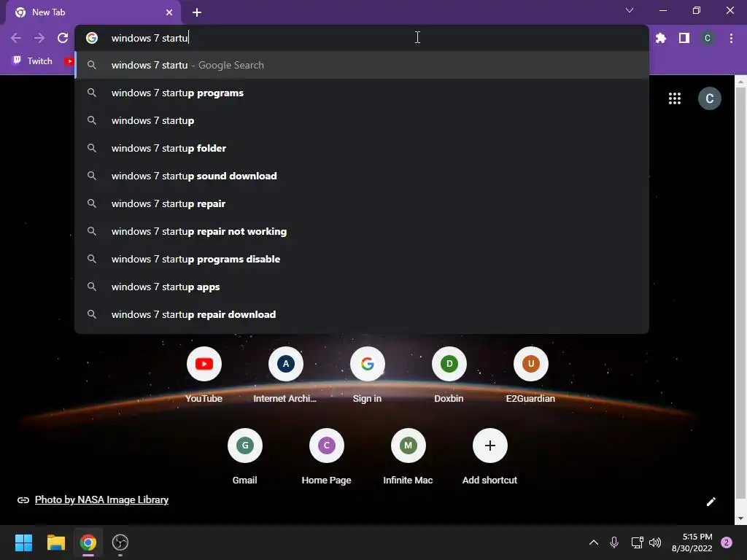Open the Chrome three-dot menu
This screenshot has width=747, height=560.
click(x=731, y=38)
